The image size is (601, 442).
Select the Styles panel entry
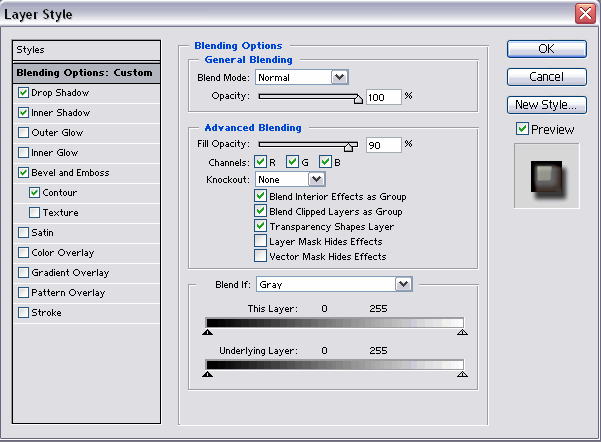[x=86, y=50]
